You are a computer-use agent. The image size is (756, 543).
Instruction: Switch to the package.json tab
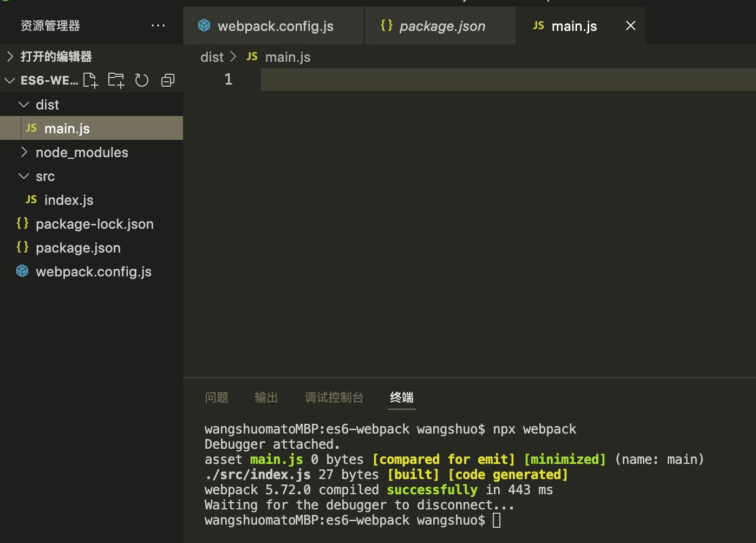point(441,25)
